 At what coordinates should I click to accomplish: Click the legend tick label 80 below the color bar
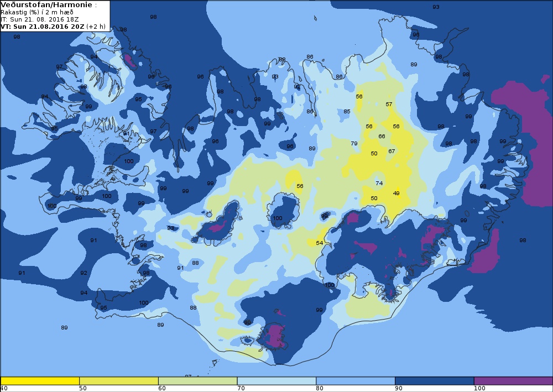click(x=320, y=389)
